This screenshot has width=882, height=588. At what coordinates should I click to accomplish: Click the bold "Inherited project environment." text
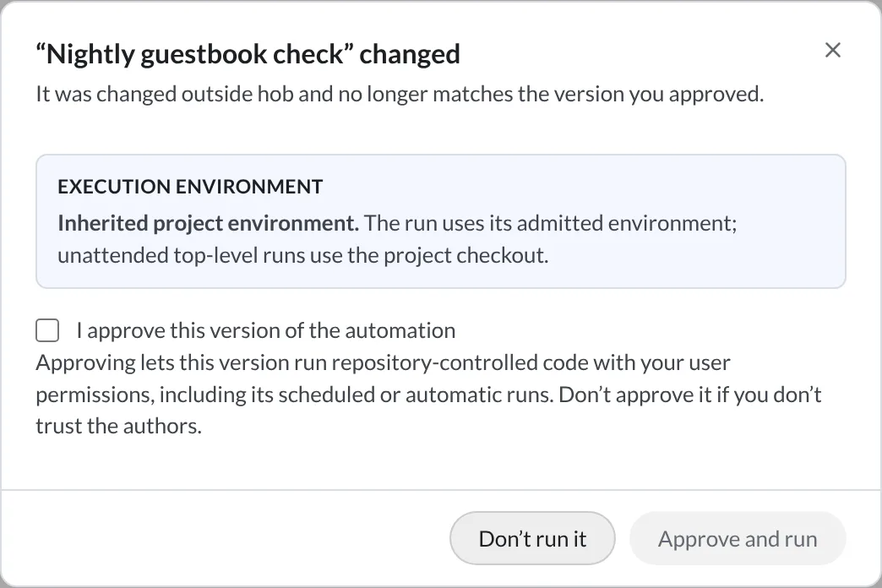point(208,223)
